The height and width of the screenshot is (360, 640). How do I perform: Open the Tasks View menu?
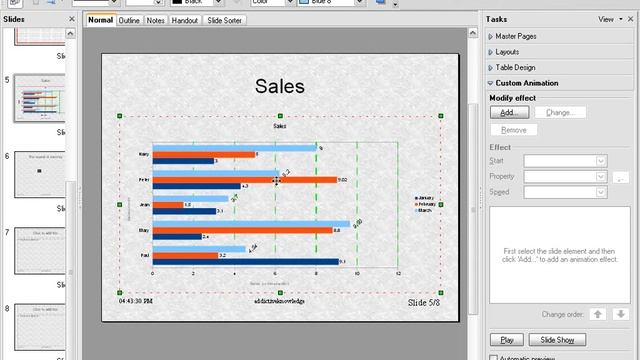(610, 19)
